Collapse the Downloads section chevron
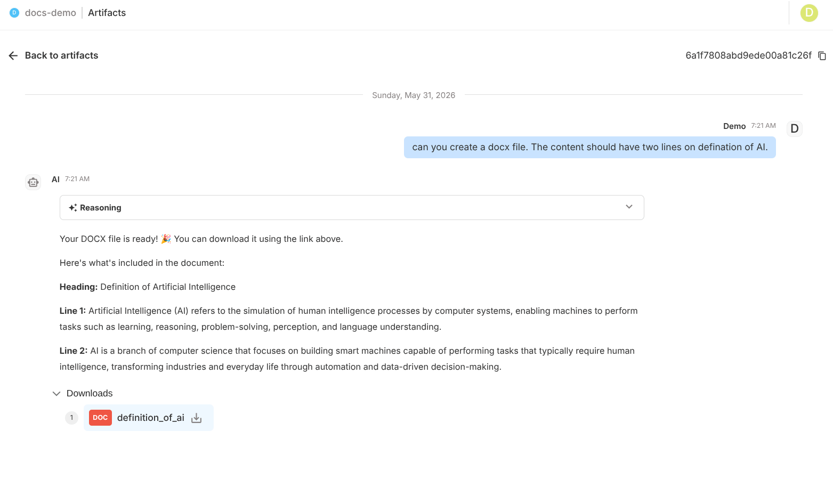The width and height of the screenshot is (833, 504). click(56, 394)
